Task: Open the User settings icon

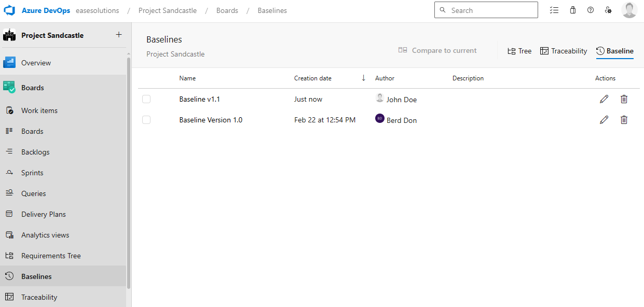Action: point(608,10)
